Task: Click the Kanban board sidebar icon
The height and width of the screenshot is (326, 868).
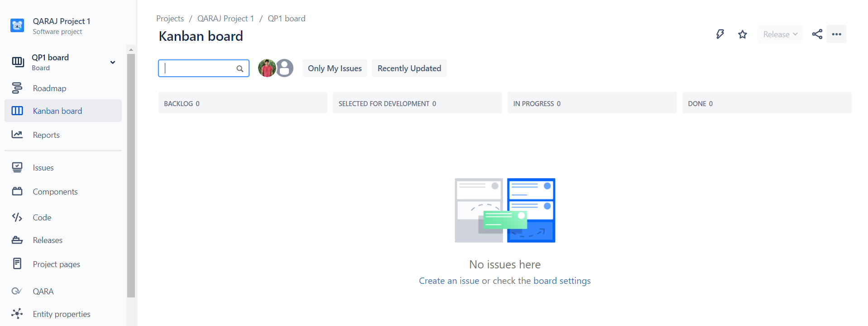Action: coord(17,111)
